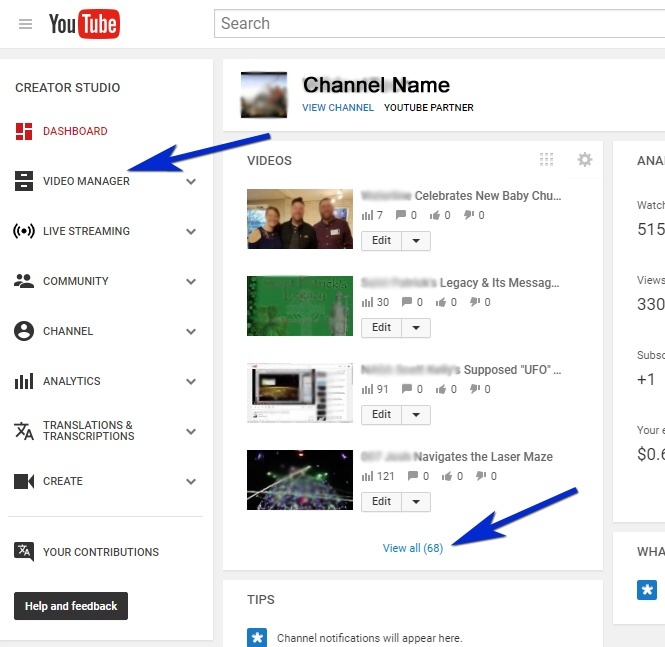Select Analytics in the sidebar
665x647 pixels.
point(72,381)
